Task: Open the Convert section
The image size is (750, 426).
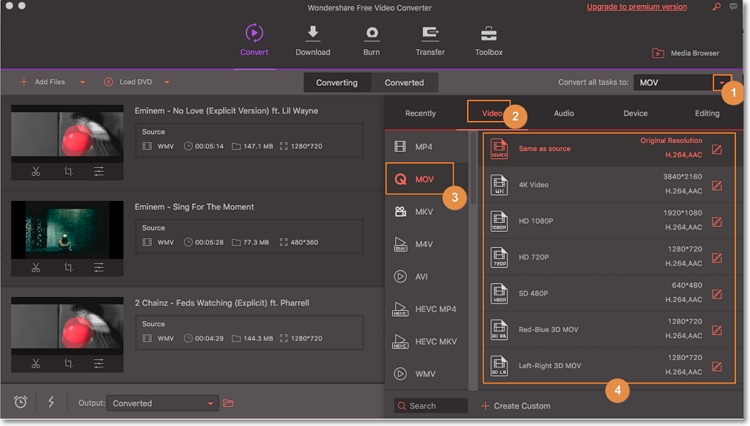Action: (254, 40)
